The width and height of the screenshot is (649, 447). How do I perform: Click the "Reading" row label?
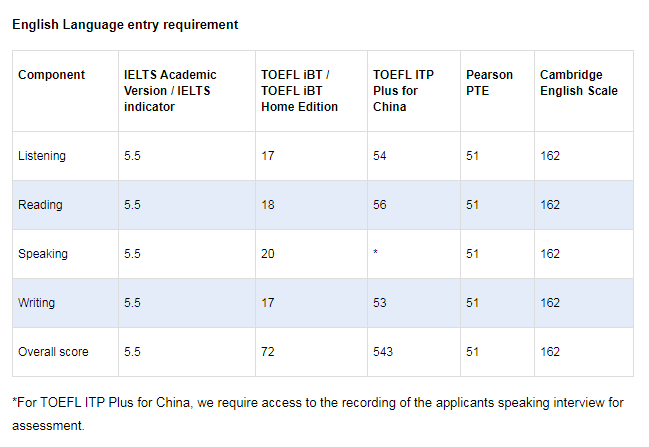pos(41,205)
